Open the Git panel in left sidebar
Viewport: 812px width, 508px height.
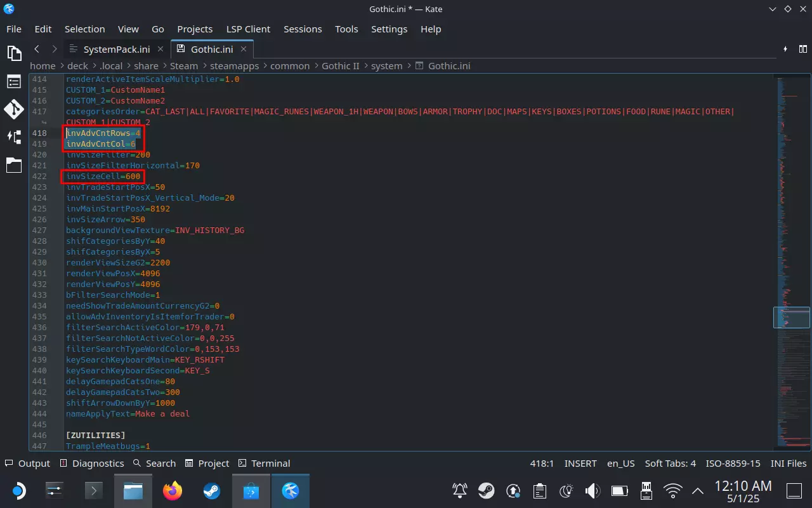(14, 109)
